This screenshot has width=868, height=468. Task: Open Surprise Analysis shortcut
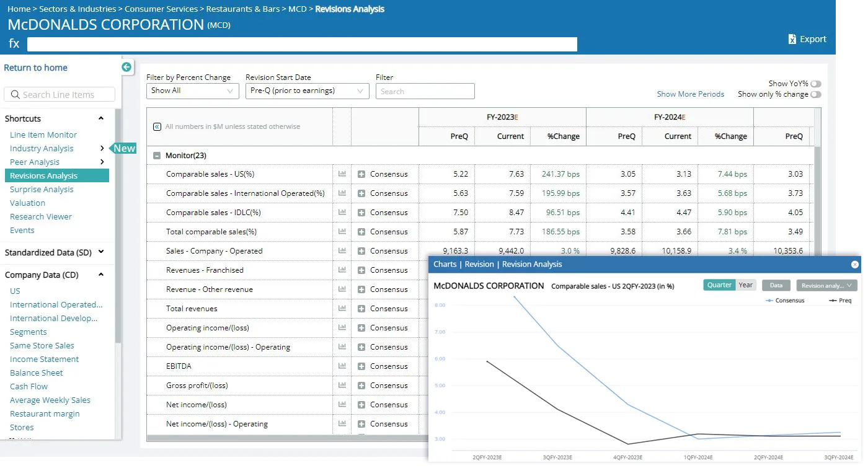coord(42,189)
